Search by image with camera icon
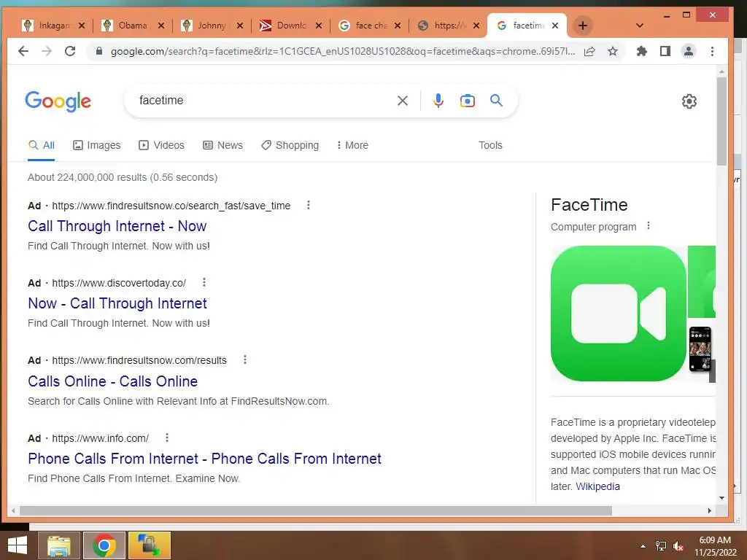This screenshot has height=560, width=747. point(468,101)
